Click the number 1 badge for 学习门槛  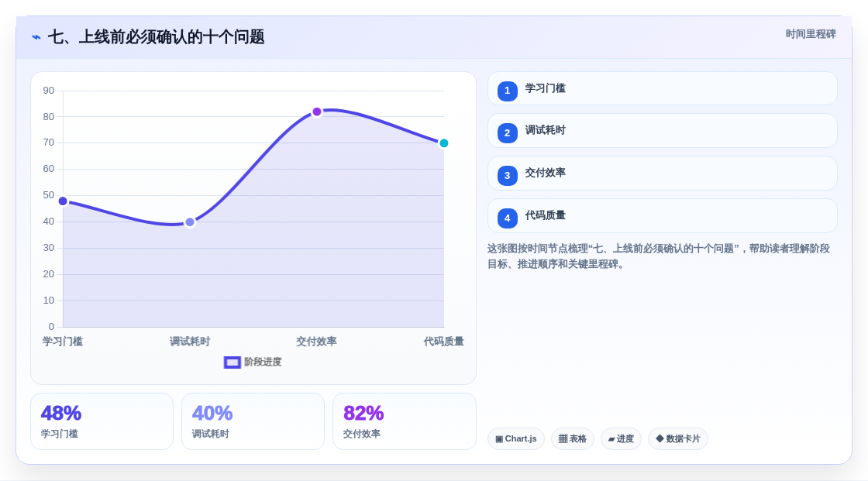click(507, 91)
